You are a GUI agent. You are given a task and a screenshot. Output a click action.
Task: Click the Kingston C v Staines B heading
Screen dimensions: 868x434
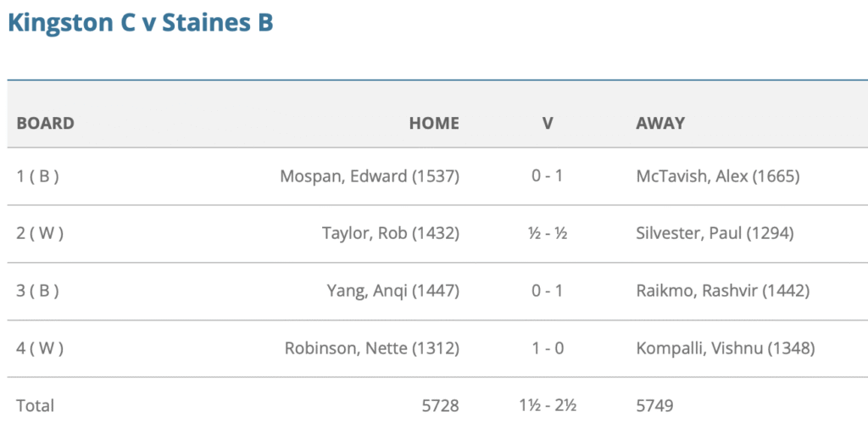click(140, 23)
